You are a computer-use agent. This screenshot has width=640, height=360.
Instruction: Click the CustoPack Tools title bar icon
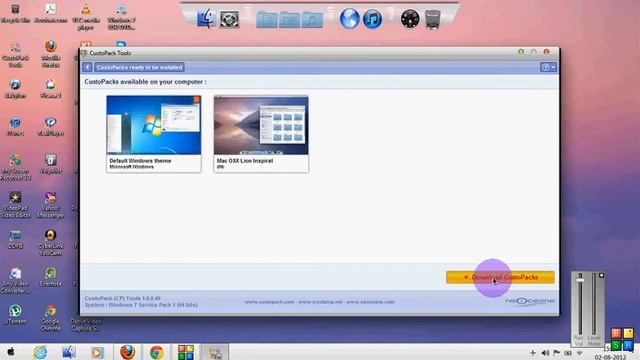coord(84,53)
